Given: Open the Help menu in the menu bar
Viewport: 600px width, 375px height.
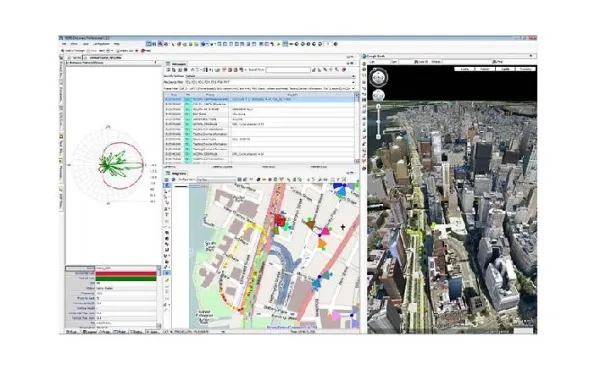Looking at the screenshot, I should click(x=117, y=44).
